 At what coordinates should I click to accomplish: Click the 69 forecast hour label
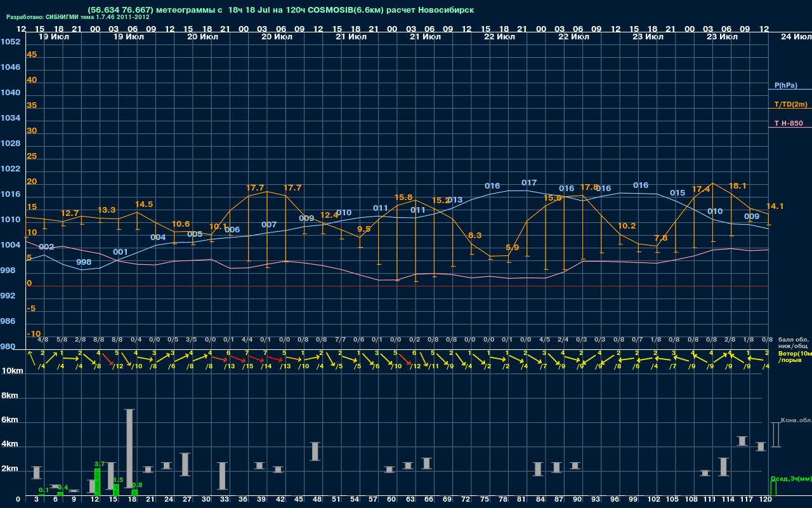pyautogui.click(x=447, y=500)
